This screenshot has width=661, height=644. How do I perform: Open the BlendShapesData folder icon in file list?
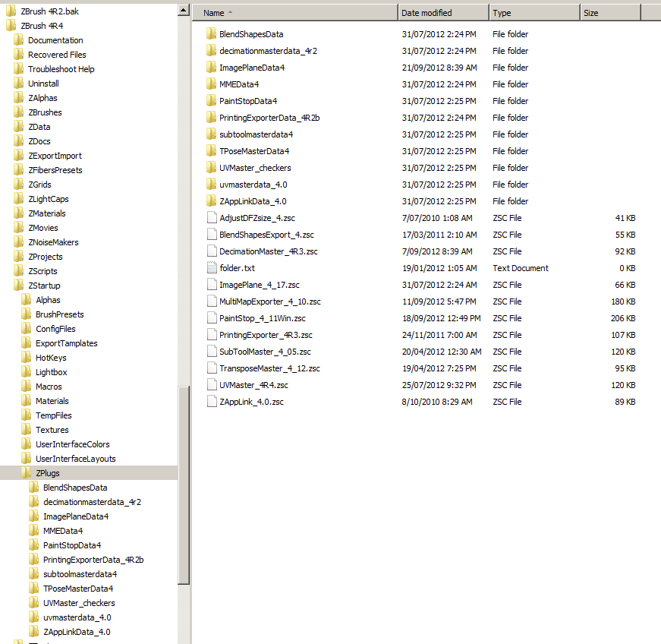coord(211,33)
